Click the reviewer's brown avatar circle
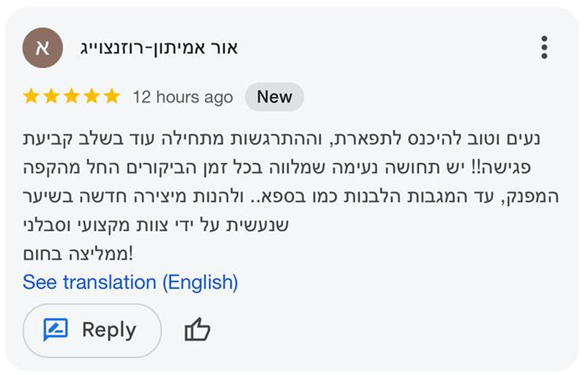Image resolution: width=588 pixels, height=375 pixels. pos(43,48)
